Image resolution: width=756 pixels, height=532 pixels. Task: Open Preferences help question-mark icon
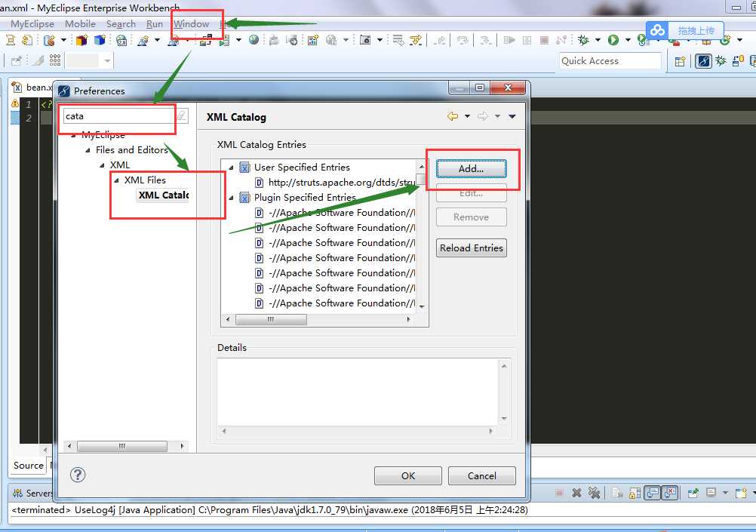click(78, 475)
